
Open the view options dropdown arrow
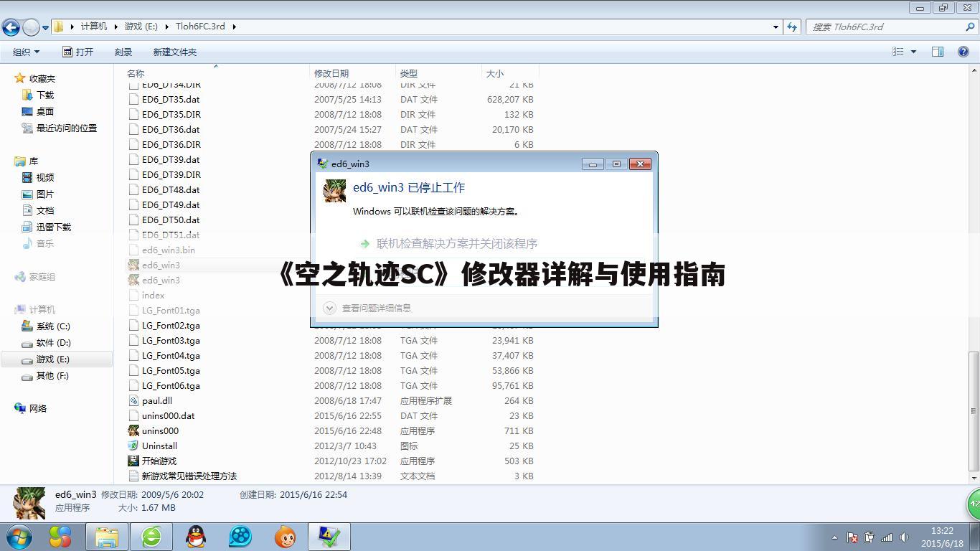913,52
